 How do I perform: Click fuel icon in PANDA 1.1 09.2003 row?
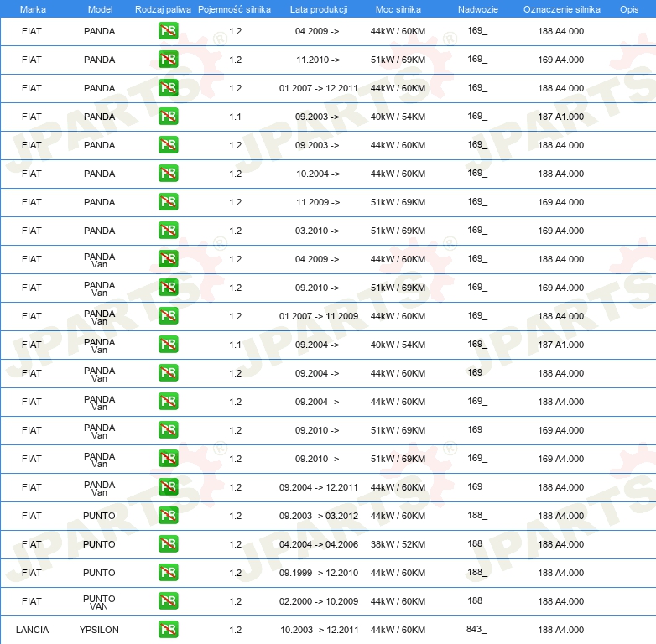[x=168, y=117]
